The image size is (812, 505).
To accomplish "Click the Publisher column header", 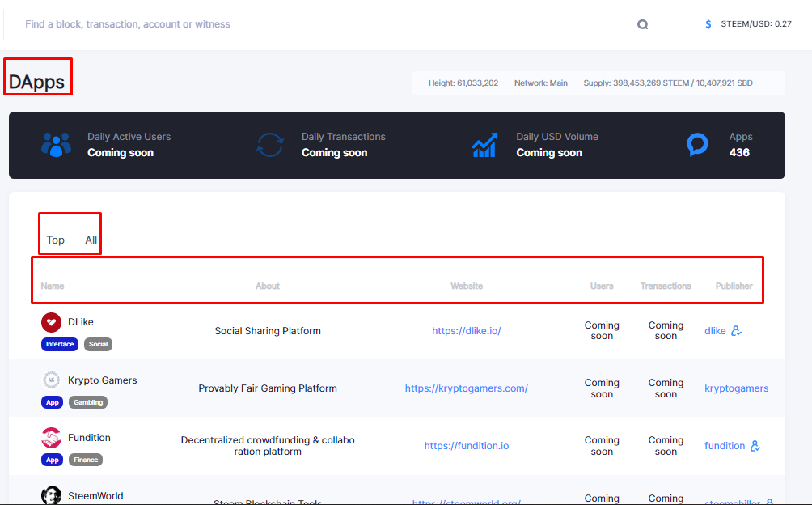I will pyautogui.click(x=734, y=286).
